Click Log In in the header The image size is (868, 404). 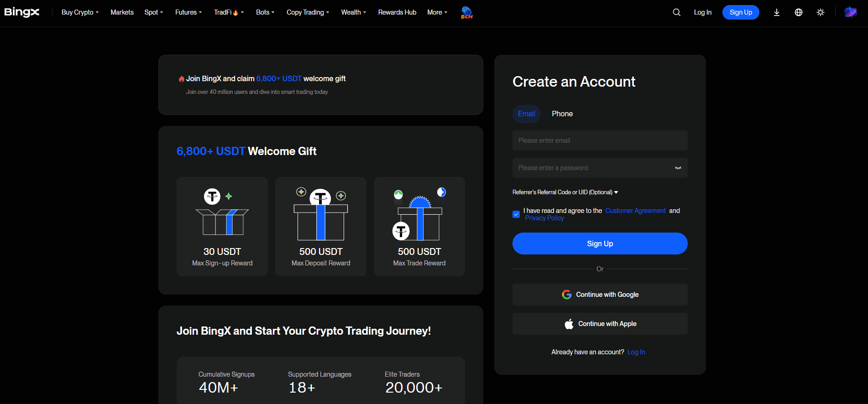(x=703, y=12)
